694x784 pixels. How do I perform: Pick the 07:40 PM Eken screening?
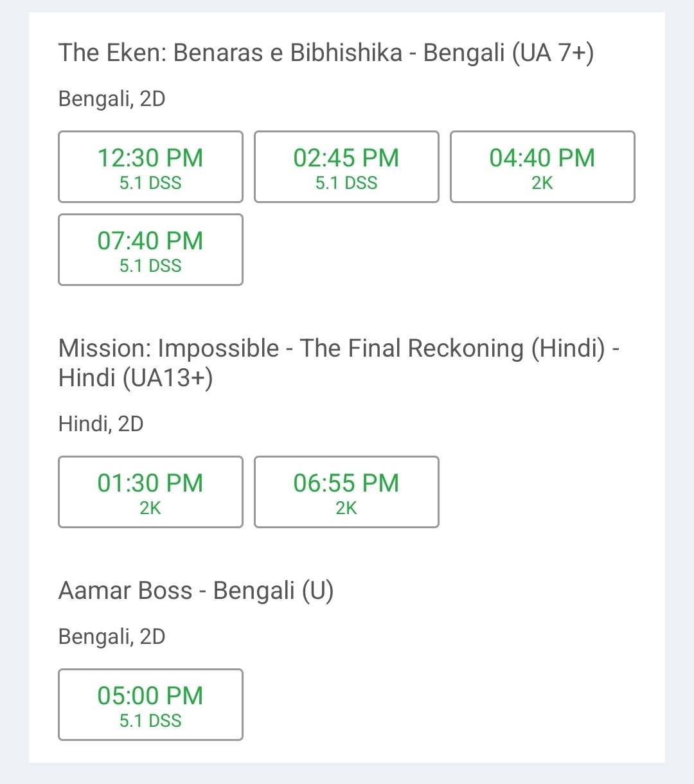(150, 250)
